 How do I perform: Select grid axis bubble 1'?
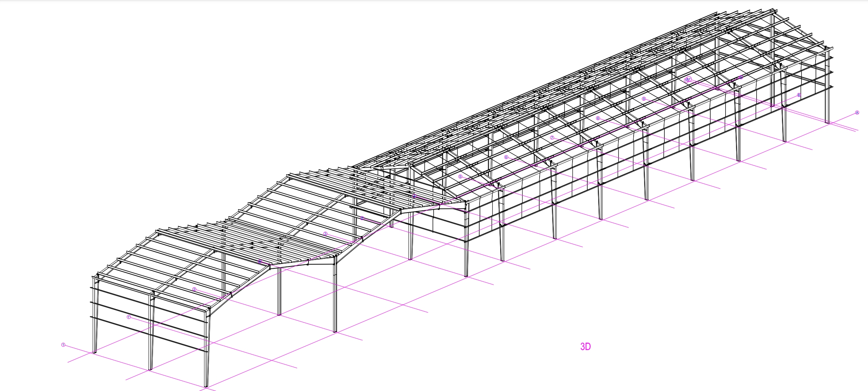[x=129, y=317]
